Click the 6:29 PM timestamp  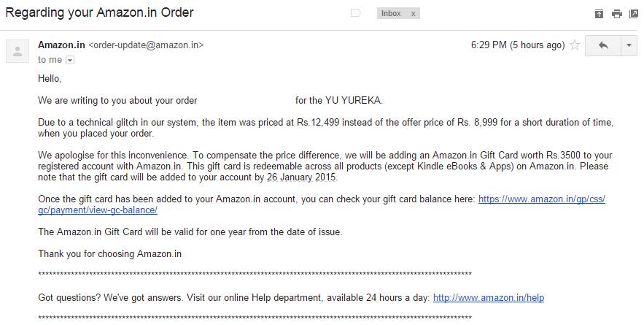518,45
